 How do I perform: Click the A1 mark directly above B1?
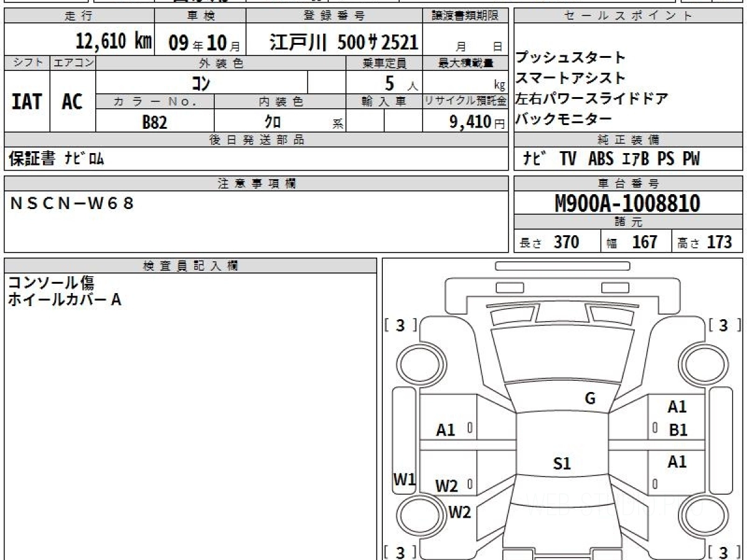pos(677,407)
